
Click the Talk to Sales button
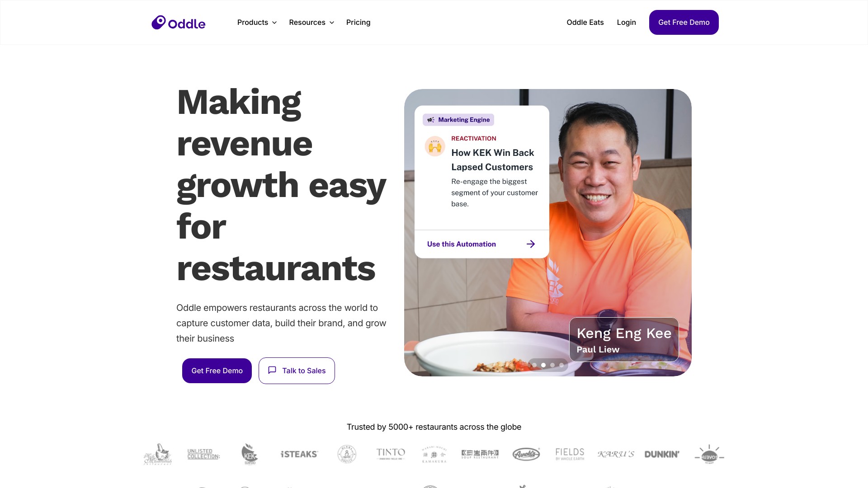pos(297,371)
